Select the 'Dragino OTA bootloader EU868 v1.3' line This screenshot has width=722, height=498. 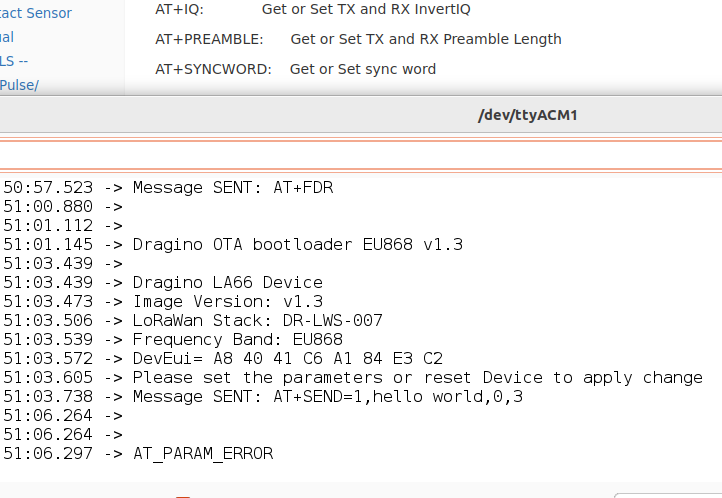pyautogui.click(x=297, y=244)
